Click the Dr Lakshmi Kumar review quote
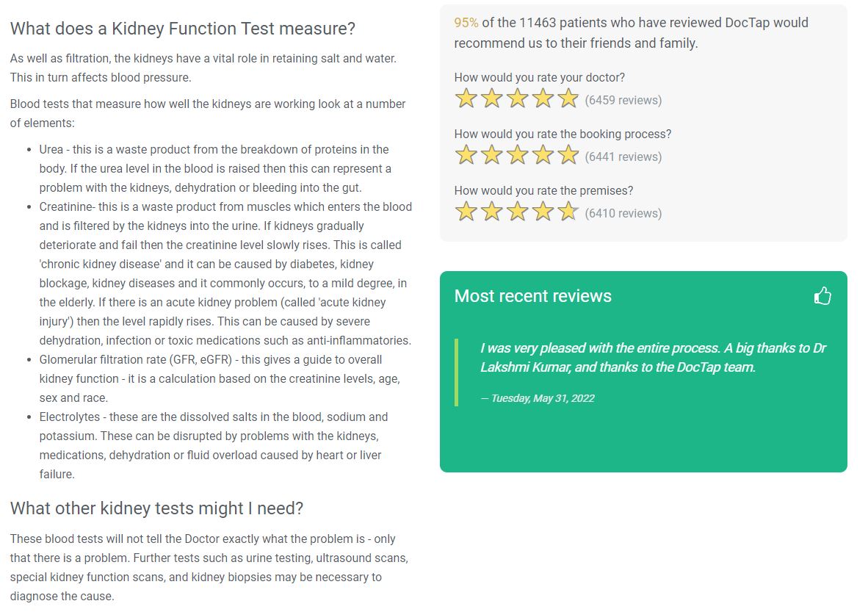Image resolution: width=868 pixels, height=612 pixels. pyautogui.click(x=653, y=357)
